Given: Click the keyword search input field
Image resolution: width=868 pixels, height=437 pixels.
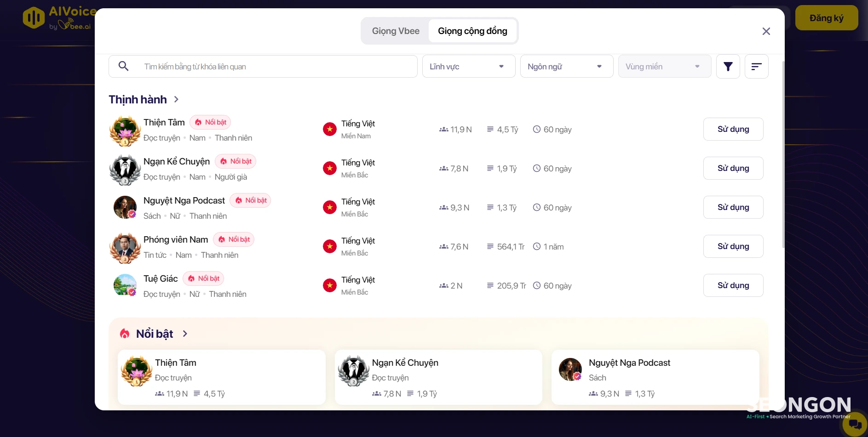Looking at the screenshot, I should [x=263, y=66].
